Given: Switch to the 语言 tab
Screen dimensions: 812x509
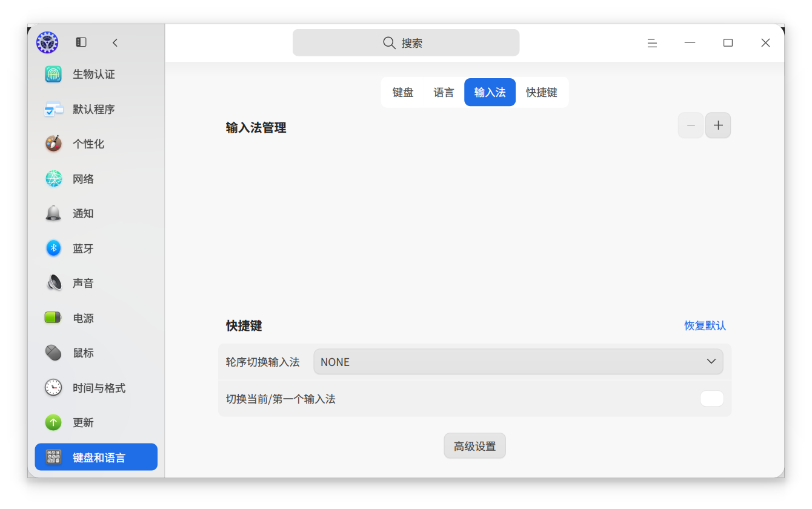Looking at the screenshot, I should coord(444,93).
